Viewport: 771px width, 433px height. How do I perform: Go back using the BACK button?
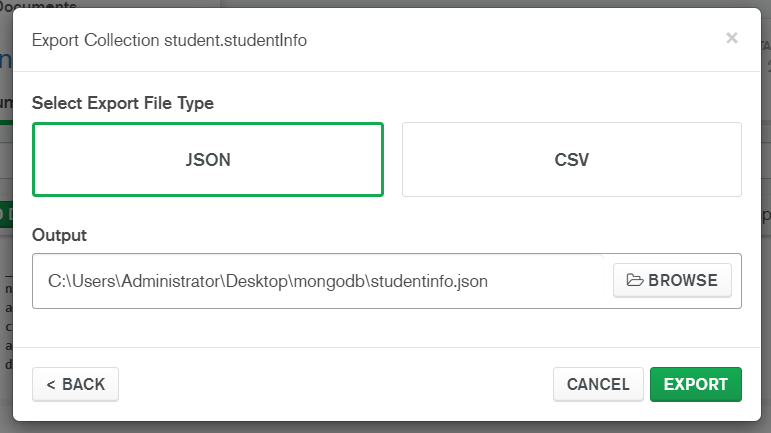coord(76,384)
